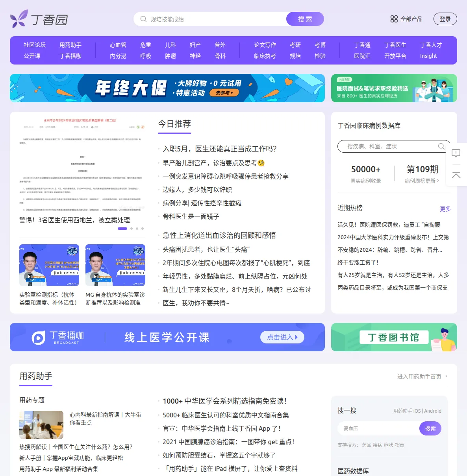Select the 心血管 specialty
Image resolution: width=467 pixels, height=476 pixels.
pos(118,45)
